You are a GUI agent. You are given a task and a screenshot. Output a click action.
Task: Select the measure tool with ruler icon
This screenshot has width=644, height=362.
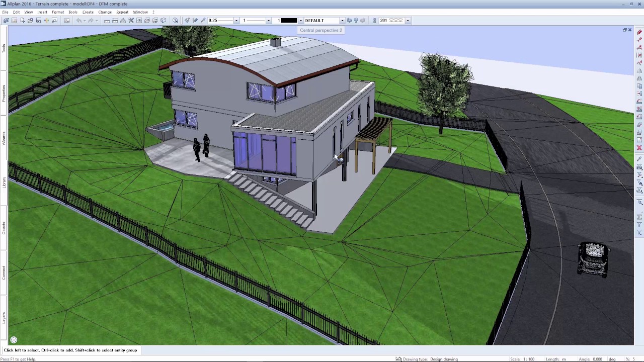click(107, 21)
